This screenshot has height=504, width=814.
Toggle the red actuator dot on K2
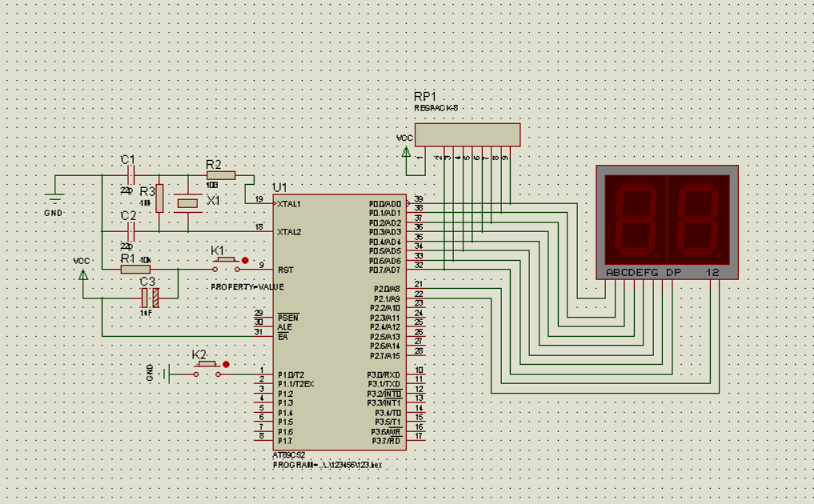pos(226,364)
